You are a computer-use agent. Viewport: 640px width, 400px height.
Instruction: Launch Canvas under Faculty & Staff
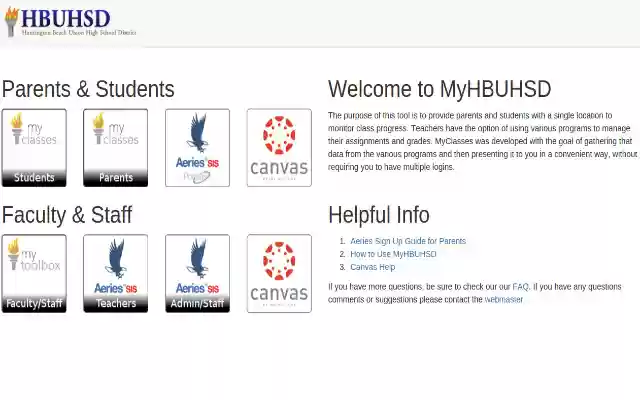(x=279, y=273)
